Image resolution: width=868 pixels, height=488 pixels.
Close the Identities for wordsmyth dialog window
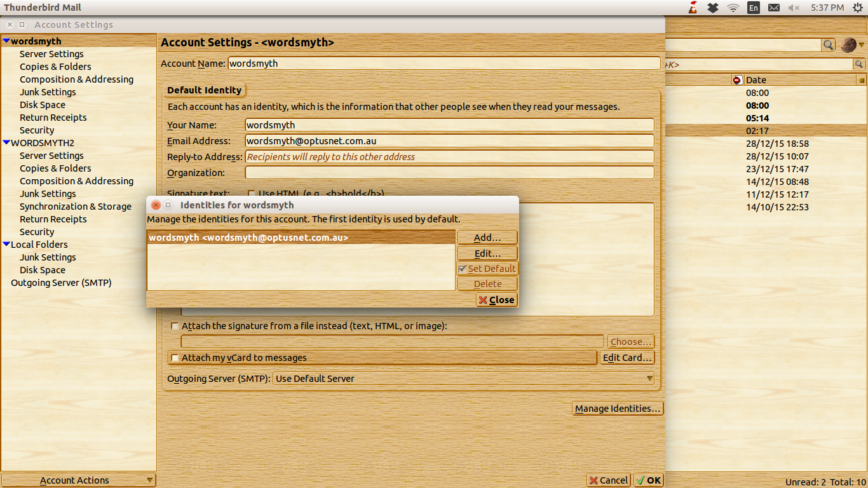pyautogui.click(x=156, y=205)
